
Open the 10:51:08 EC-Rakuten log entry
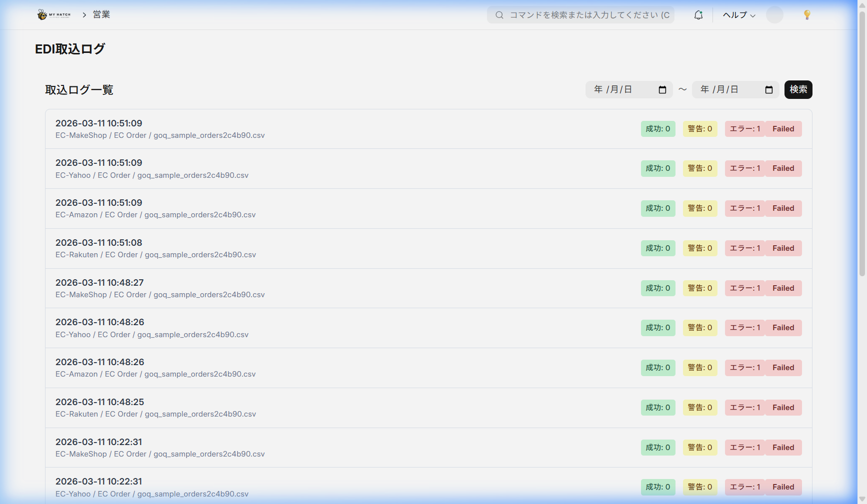pyautogui.click(x=155, y=248)
